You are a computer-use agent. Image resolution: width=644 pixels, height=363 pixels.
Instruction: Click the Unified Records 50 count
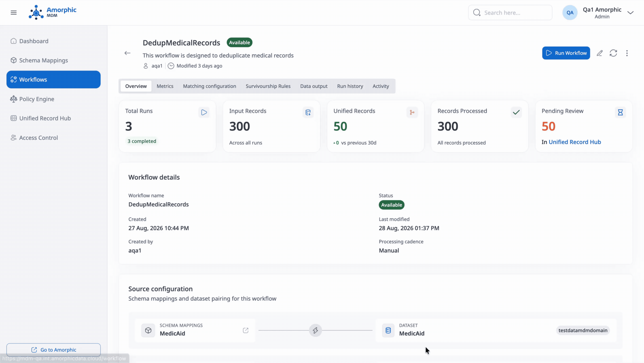(340, 126)
